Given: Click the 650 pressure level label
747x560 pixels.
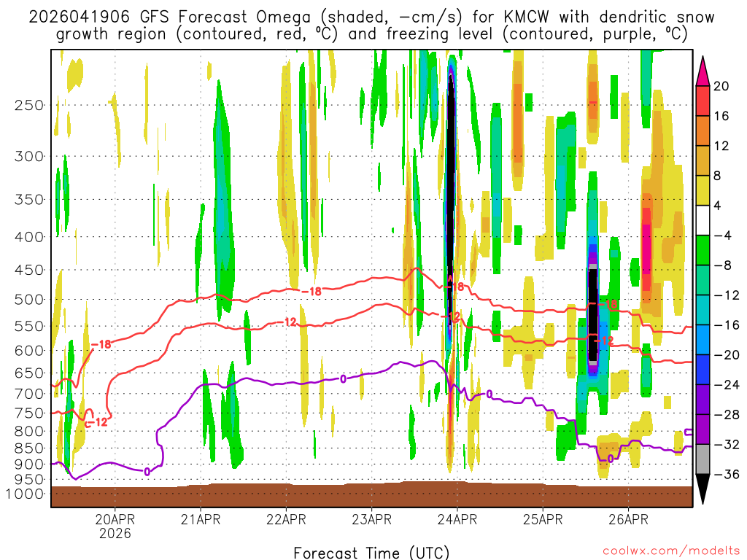Looking at the screenshot, I should [29, 373].
